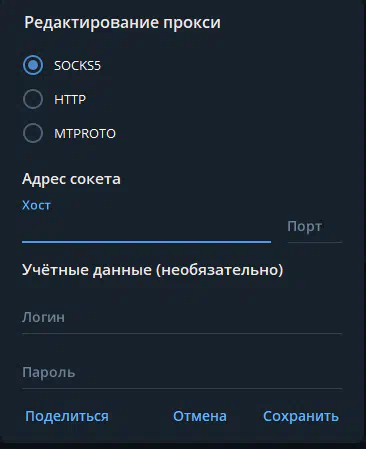
Task: Click the blue Хост floating label
Action: (36, 205)
